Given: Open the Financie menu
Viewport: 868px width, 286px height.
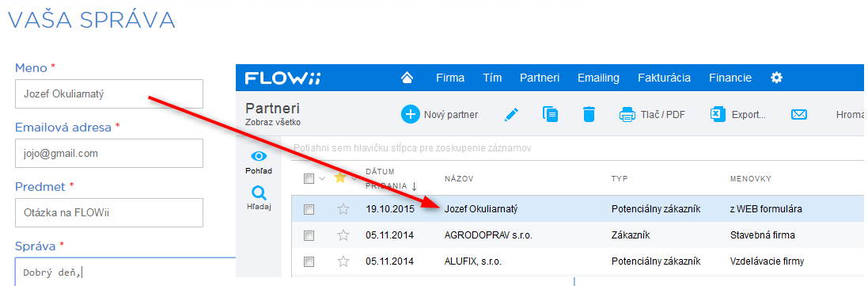Looking at the screenshot, I should 730,78.
